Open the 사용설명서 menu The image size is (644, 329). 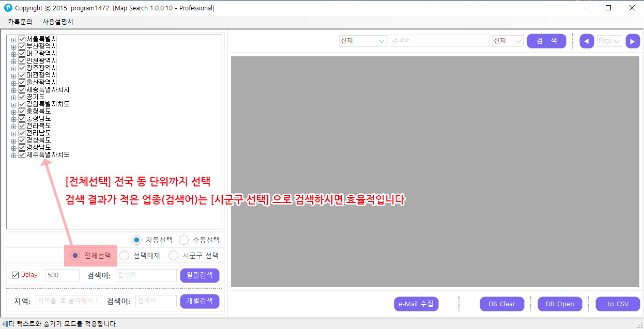pos(58,22)
